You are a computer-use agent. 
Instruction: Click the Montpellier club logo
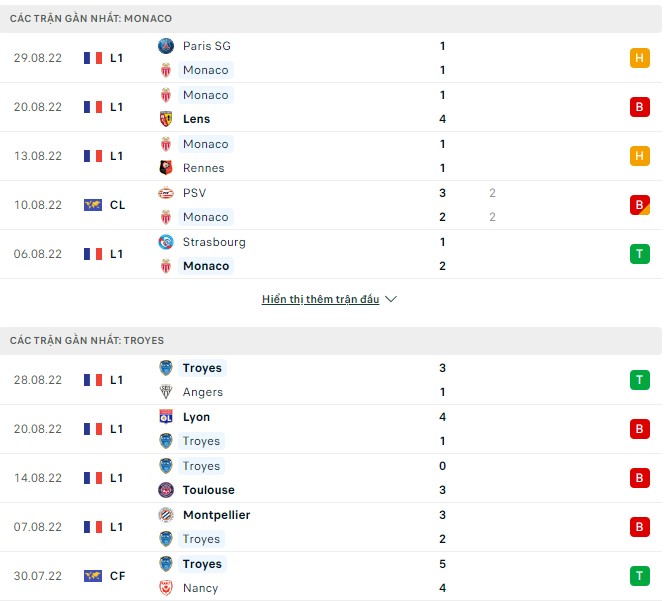click(x=166, y=515)
